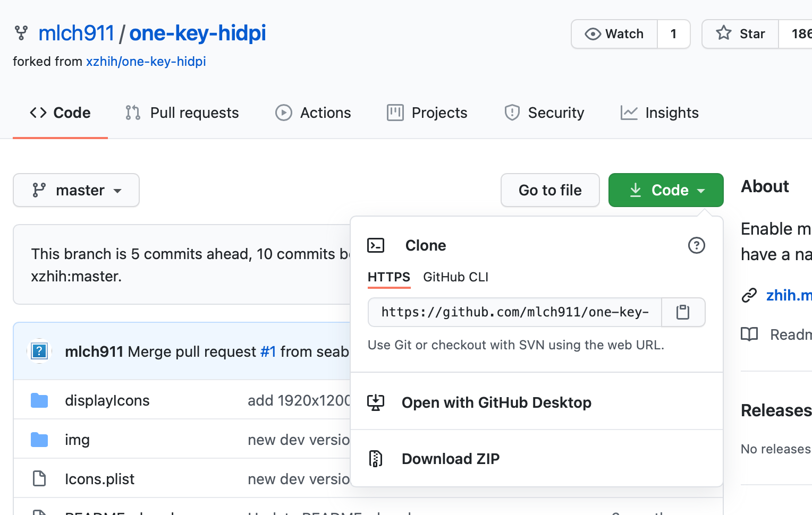The width and height of the screenshot is (812, 515).
Task: Switch to the Code tab
Action: pos(61,113)
